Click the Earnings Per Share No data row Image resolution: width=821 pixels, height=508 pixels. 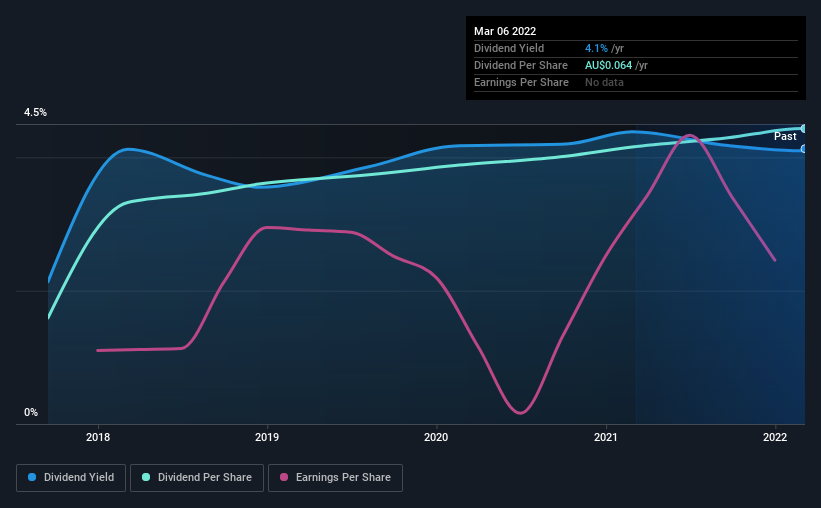click(636, 83)
